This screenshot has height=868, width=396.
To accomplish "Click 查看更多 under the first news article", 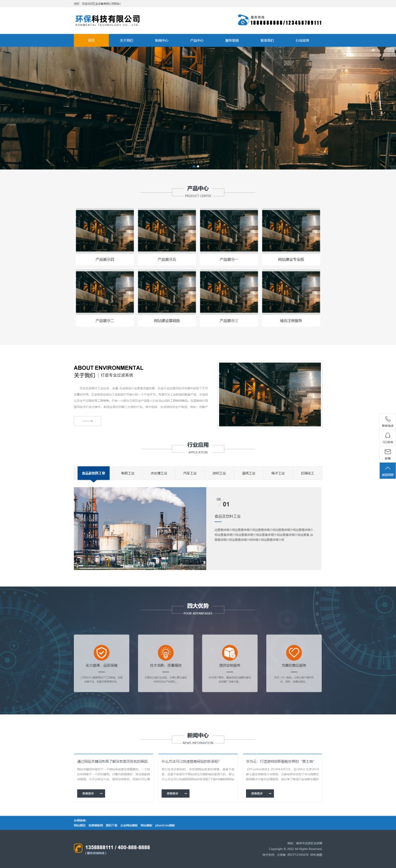I will 91,794.
